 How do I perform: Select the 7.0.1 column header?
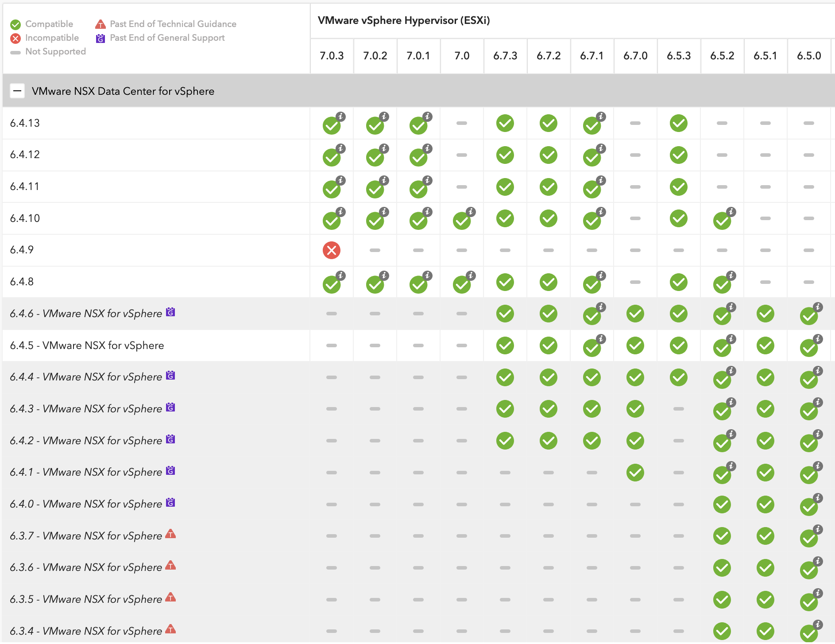(x=418, y=56)
